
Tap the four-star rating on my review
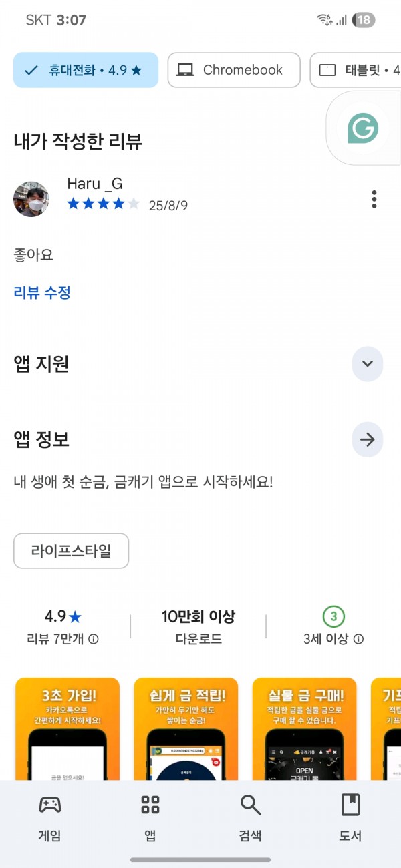pos(104,204)
